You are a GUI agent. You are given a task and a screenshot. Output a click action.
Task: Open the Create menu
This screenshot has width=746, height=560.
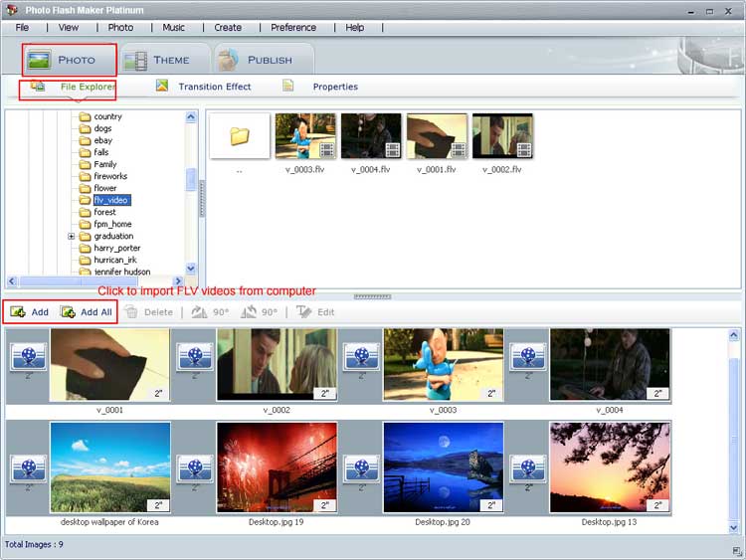point(228,28)
